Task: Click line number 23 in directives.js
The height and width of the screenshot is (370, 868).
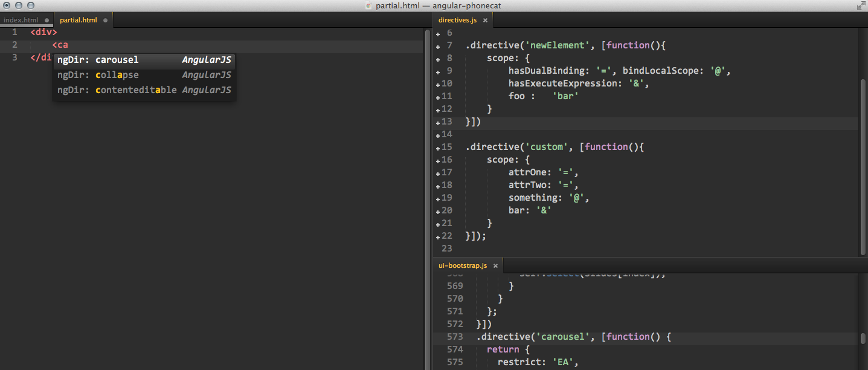Action: [447, 248]
